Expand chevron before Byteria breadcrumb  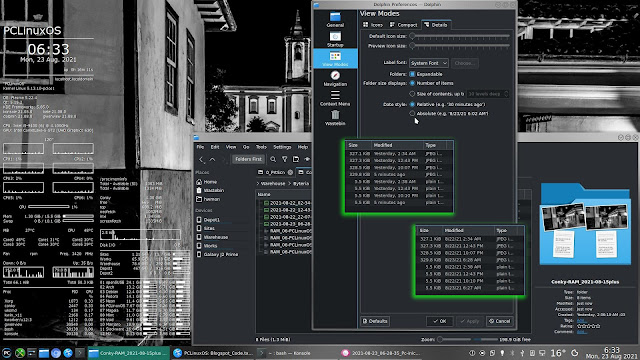point(289,184)
